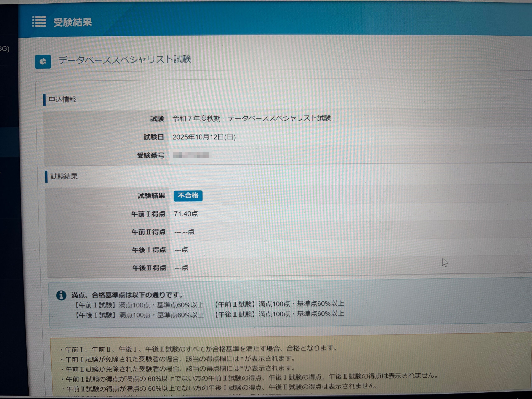Viewport: 532px width, 399px height.
Task: Click the pie chart icon next to the exam title
Action: (43, 62)
